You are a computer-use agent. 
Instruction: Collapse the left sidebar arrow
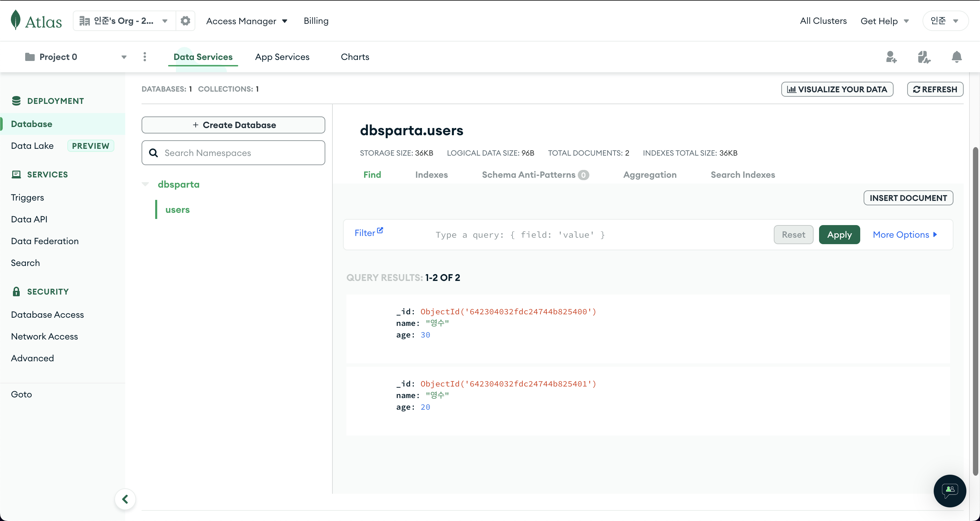click(125, 499)
